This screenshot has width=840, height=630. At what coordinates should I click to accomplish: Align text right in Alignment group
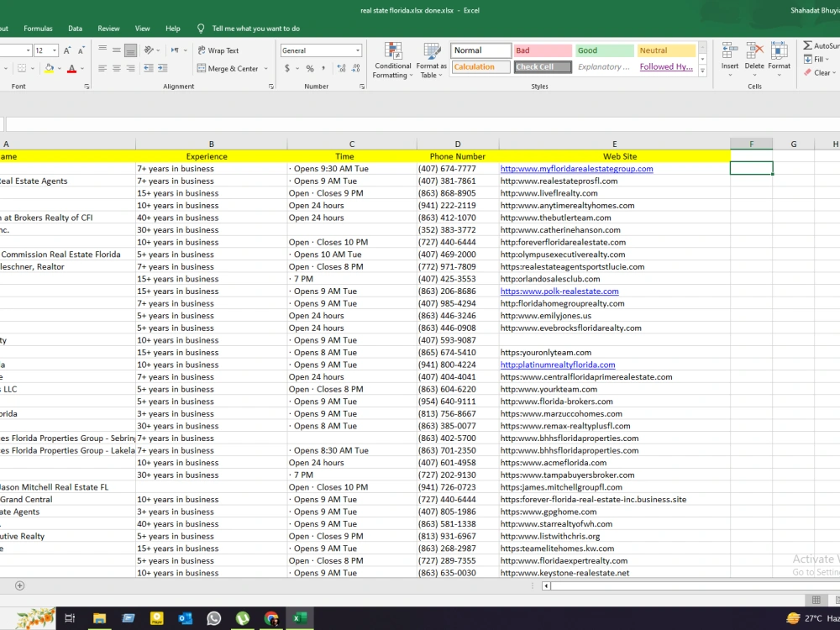point(130,69)
